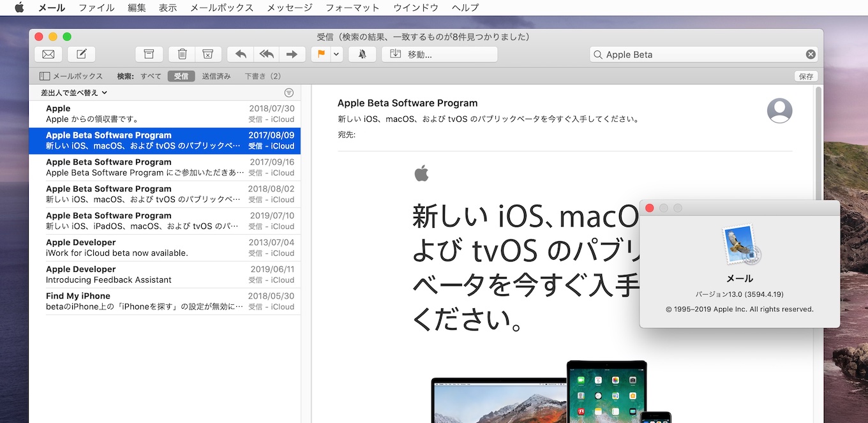Open the flag color dropdown arrow
The image size is (868, 423).
coord(336,54)
